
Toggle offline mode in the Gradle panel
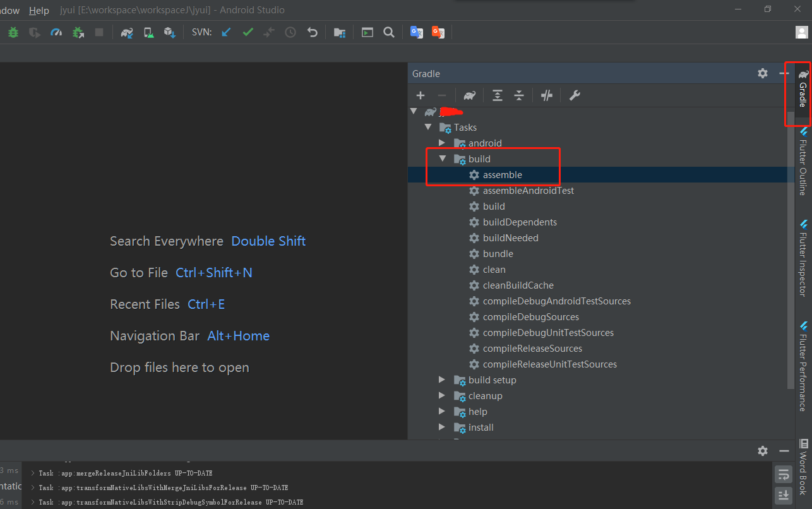[x=546, y=95]
